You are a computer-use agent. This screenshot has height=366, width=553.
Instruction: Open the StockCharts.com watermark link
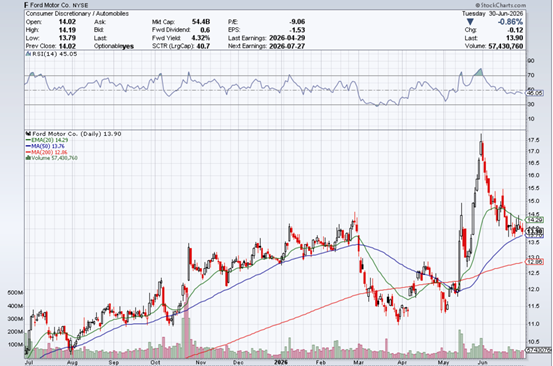[500, 5]
